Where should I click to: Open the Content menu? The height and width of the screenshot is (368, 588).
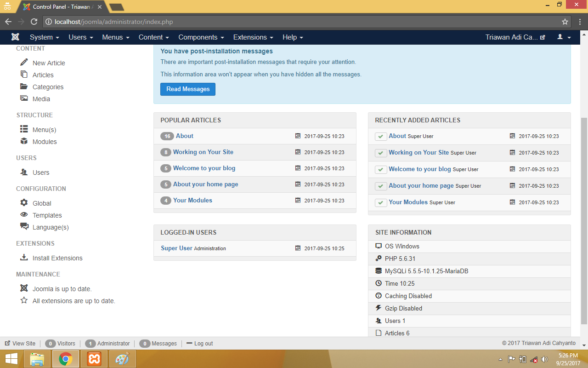[153, 37]
